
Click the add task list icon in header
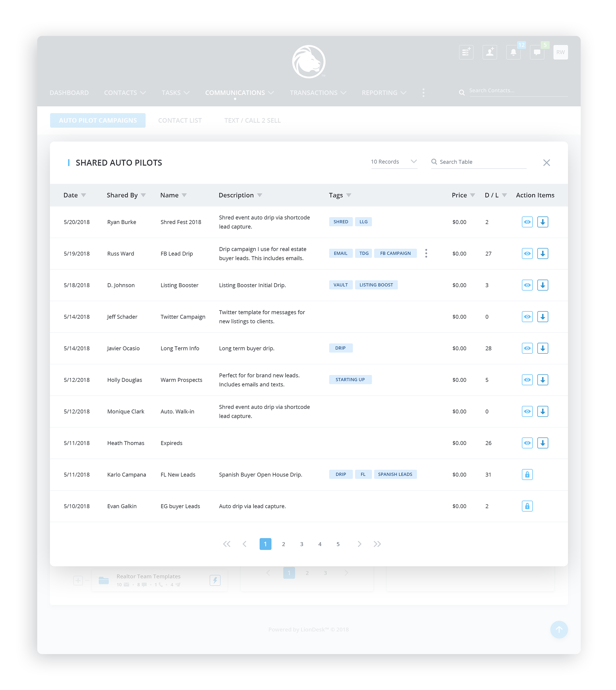466,52
